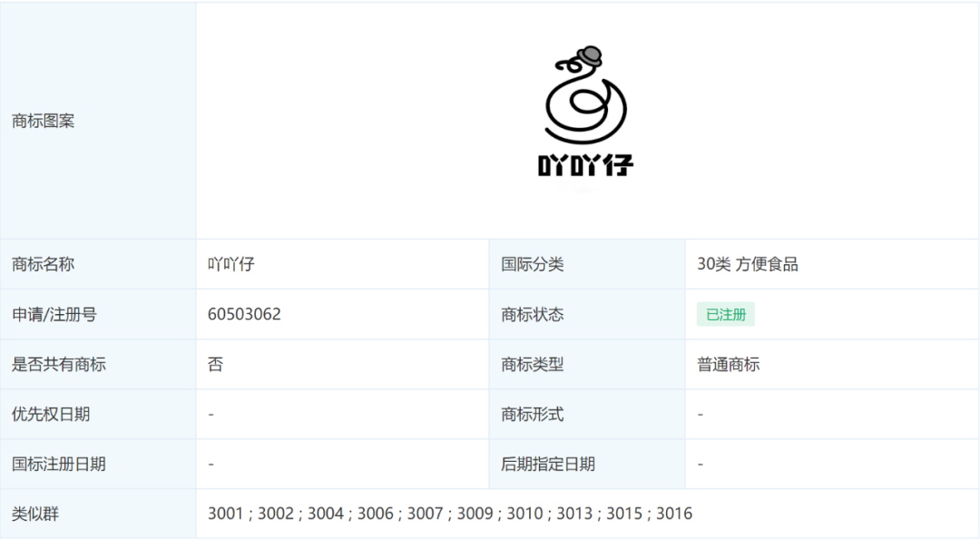
Task: Click the 30类 方便食品 classification value
Action: (748, 264)
